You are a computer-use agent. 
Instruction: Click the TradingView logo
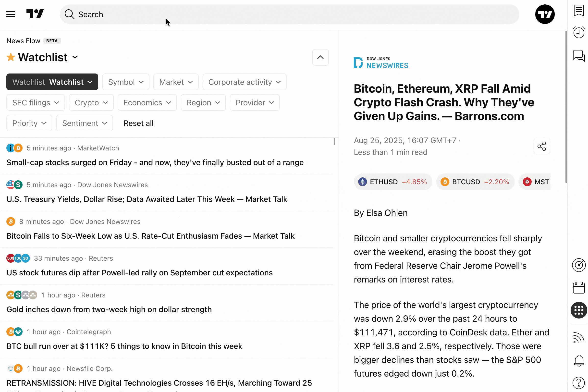click(x=35, y=14)
